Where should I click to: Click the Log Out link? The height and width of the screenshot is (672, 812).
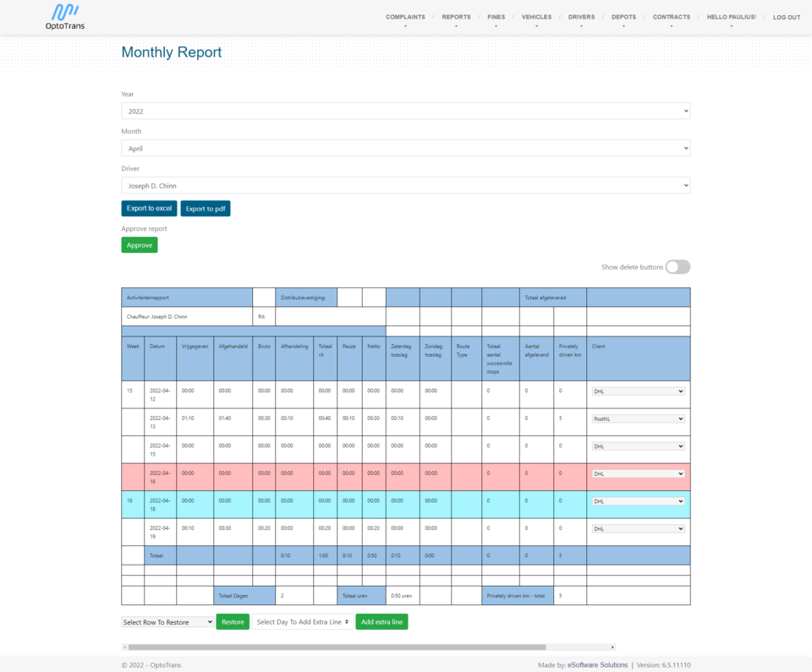(x=786, y=17)
